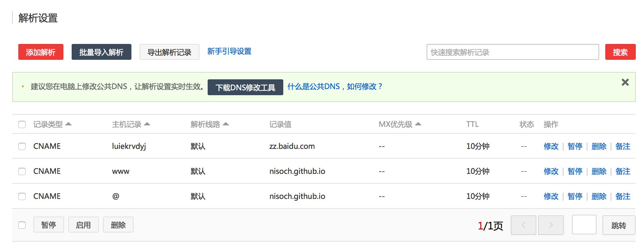Click the www host record cell
644x252 pixels.
[x=121, y=172]
